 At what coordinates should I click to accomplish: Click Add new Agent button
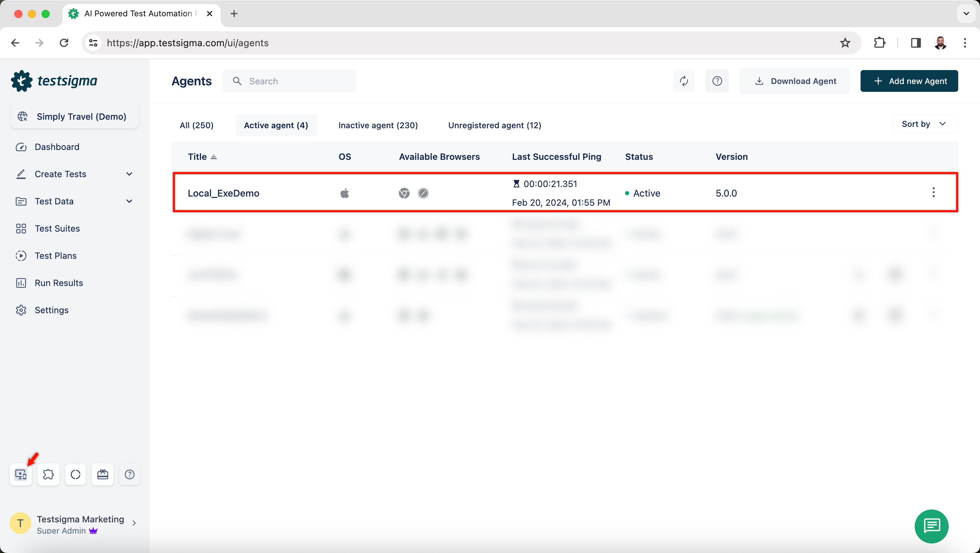909,81
